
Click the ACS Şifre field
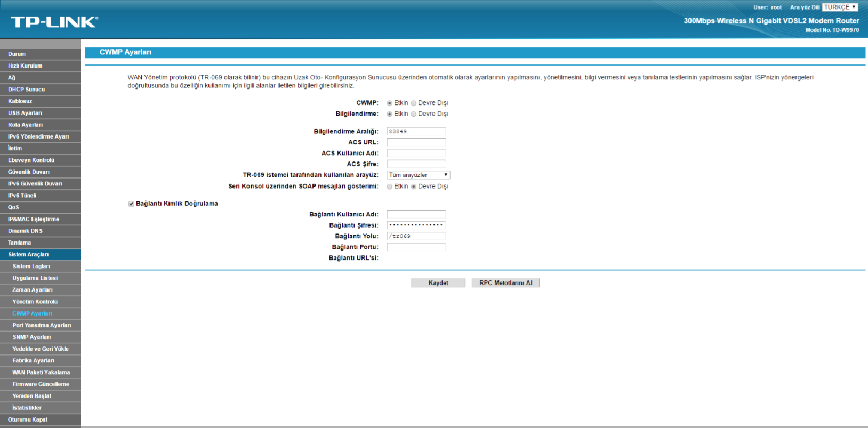pos(416,164)
